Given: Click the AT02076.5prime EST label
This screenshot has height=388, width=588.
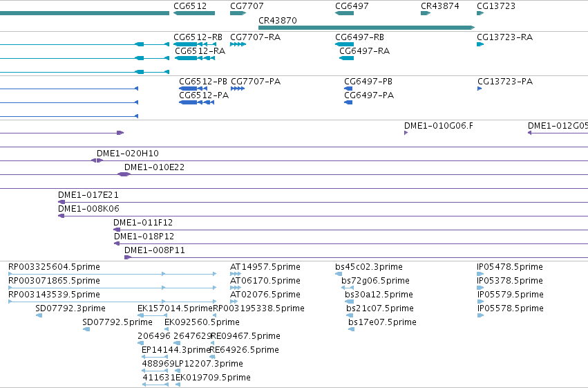Looking at the screenshot, I should point(265,295).
